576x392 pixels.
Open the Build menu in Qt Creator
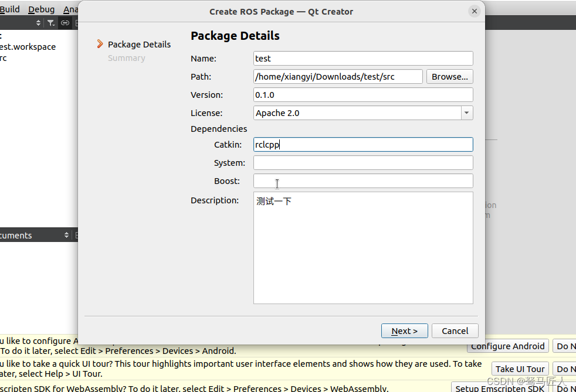[9, 9]
